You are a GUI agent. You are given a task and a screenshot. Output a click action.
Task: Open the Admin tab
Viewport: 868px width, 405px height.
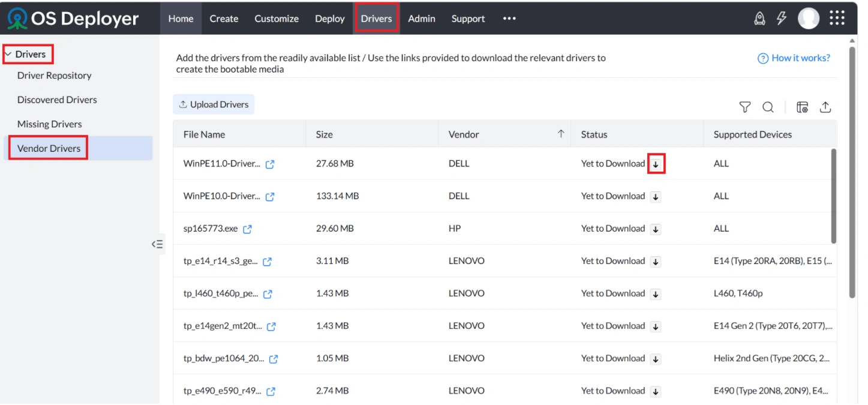click(x=422, y=19)
